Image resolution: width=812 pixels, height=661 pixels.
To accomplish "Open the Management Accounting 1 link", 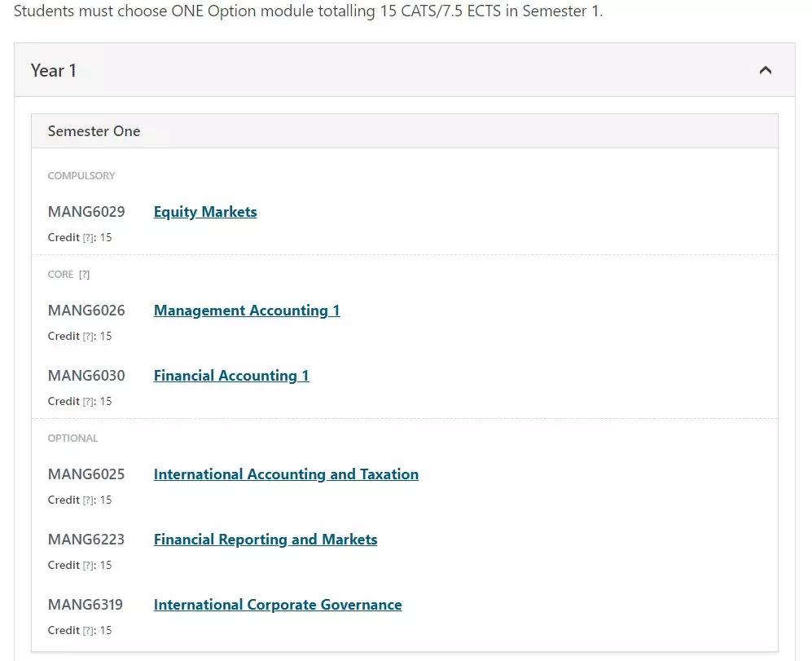I will (x=247, y=310).
